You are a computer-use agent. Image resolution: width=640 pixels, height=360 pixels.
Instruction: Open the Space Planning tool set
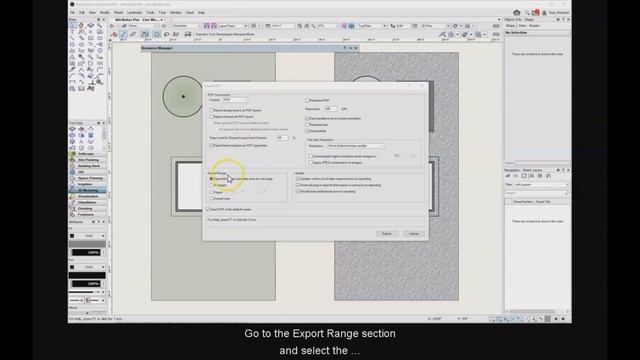click(x=88, y=178)
